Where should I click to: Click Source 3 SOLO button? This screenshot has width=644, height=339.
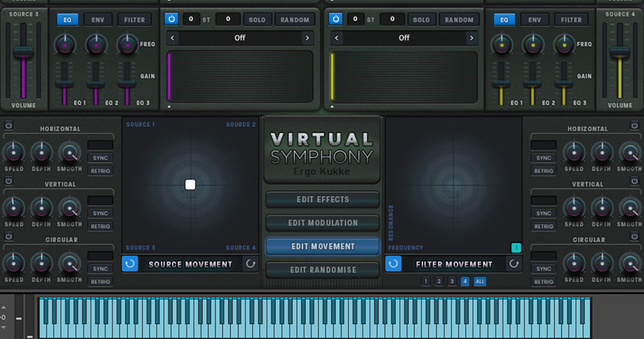coord(257,20)
